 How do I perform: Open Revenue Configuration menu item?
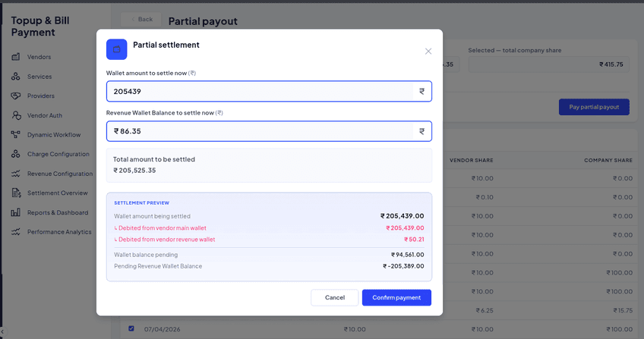click(60, 174)
